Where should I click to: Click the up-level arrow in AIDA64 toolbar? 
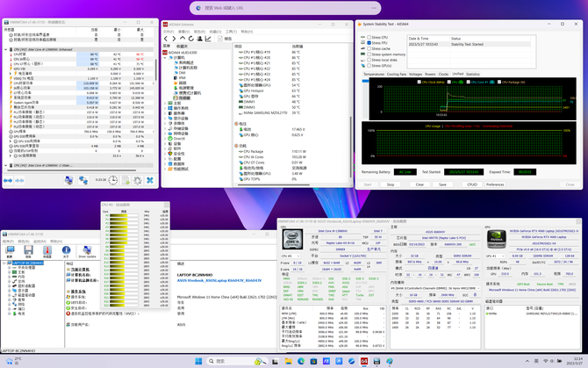click(183, 39)
